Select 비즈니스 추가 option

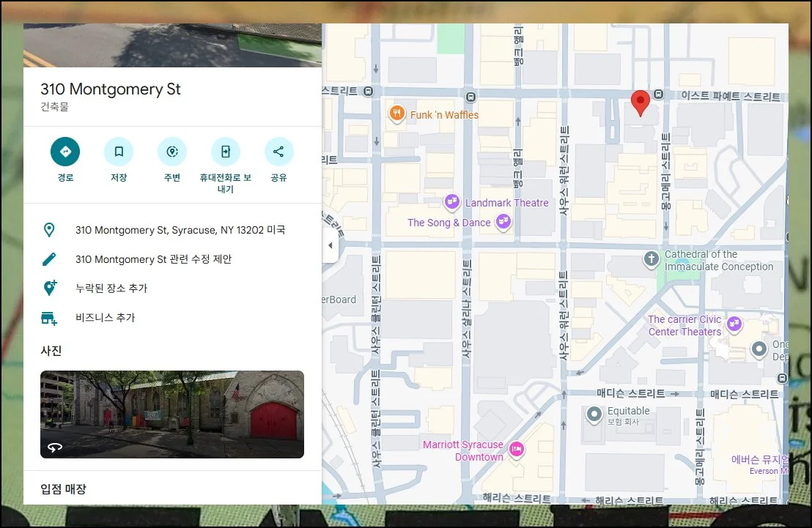point(105,318)
